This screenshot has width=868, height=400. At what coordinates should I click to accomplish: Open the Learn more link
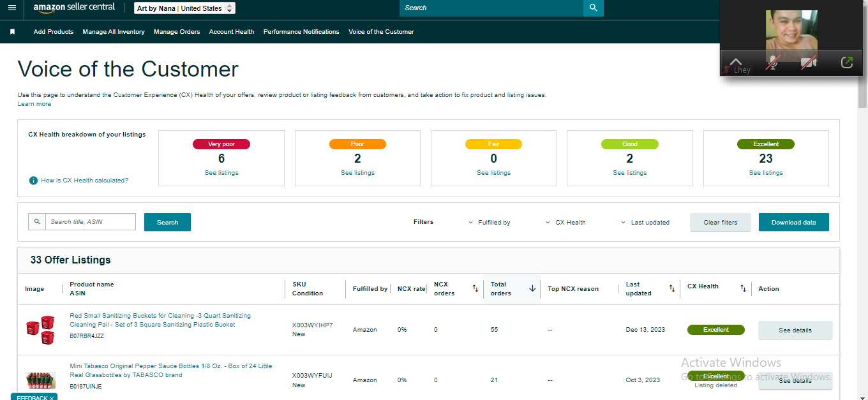pyautogui.click(x=34, y=103)
